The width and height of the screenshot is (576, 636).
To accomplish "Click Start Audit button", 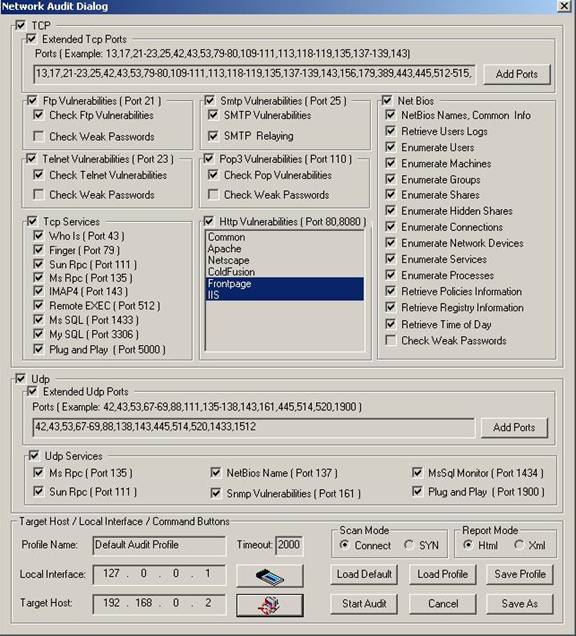I will (x=364, y=604).
